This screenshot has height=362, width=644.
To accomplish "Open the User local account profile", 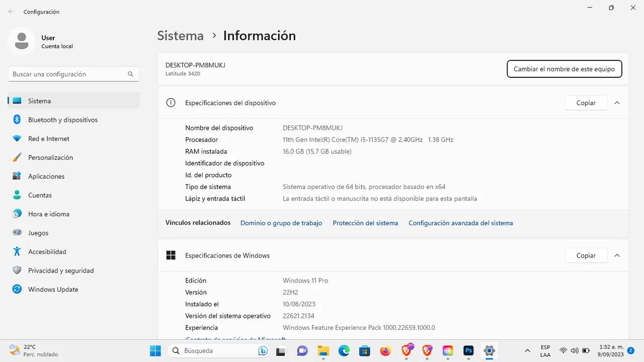I will pos(41,42).
